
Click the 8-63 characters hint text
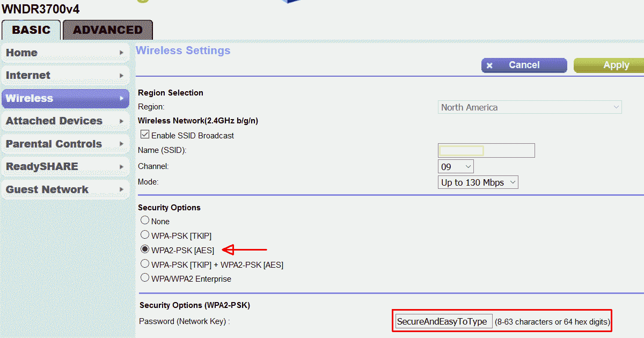point(552,322)
